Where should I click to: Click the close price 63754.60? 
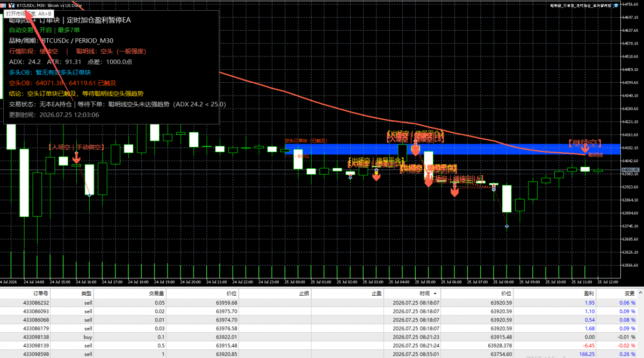(x=501, y=354)
